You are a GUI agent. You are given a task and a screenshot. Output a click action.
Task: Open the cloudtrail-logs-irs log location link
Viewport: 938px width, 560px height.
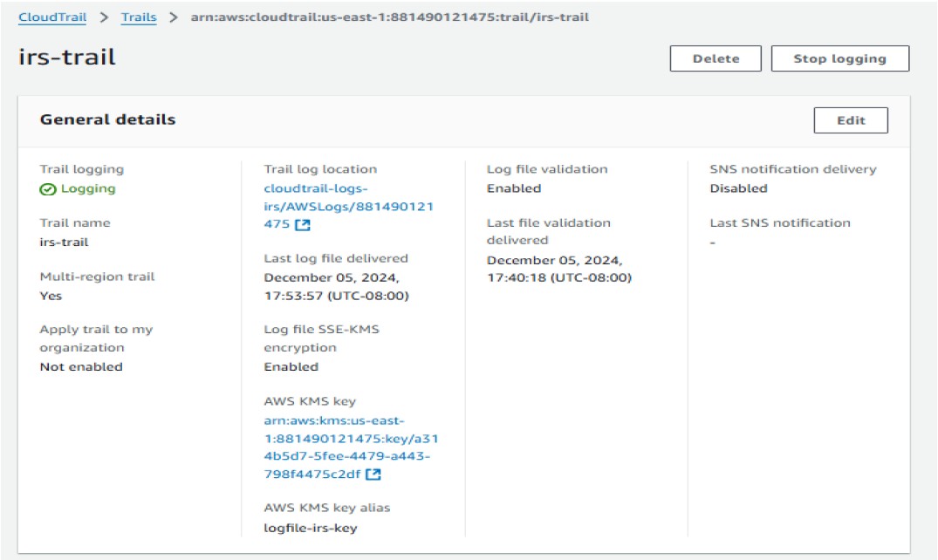[x=349, y=206]
